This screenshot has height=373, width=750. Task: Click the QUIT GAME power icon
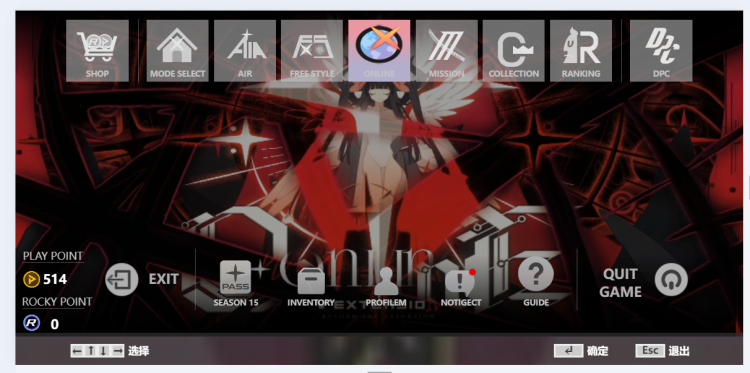pyautogui.click(x=671, y=280)
